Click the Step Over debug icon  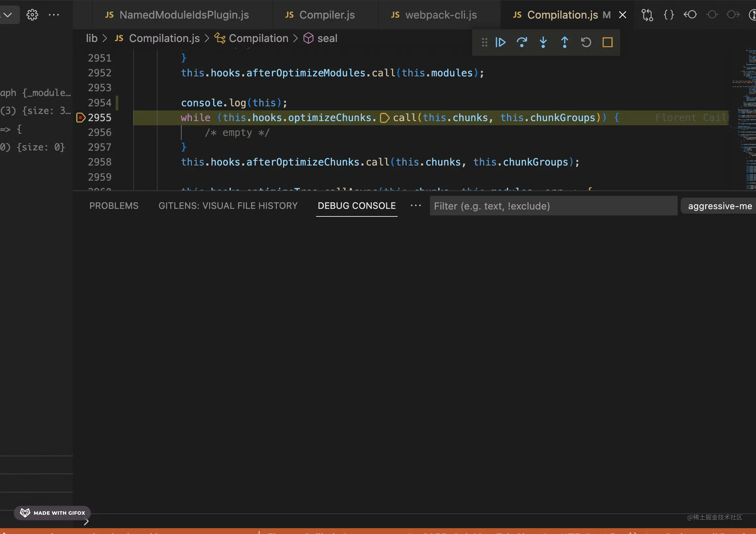pyautogui.click(x=521, y=42)
